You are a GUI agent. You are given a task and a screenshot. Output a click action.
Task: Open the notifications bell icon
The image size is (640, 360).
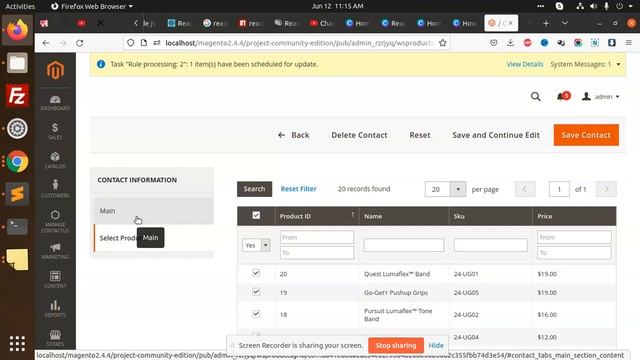coord(561,97)
